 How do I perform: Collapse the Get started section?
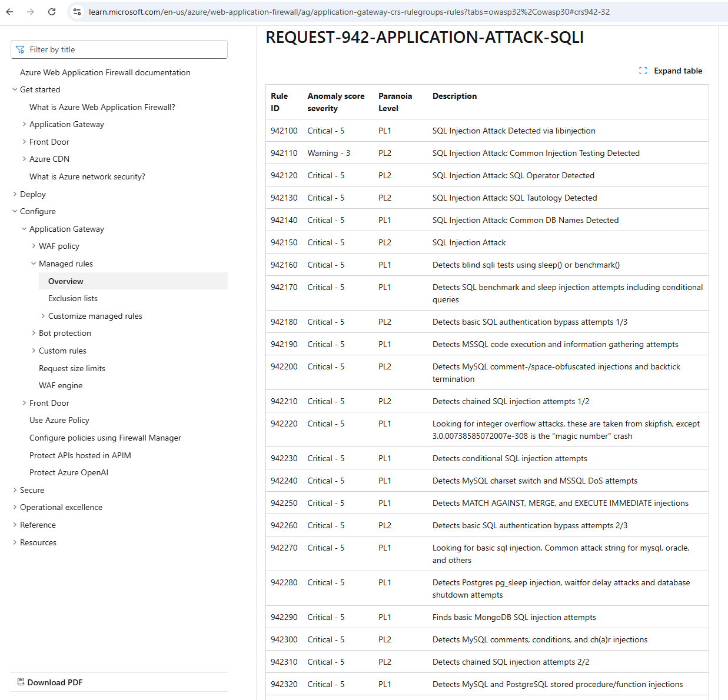[15, 89]
